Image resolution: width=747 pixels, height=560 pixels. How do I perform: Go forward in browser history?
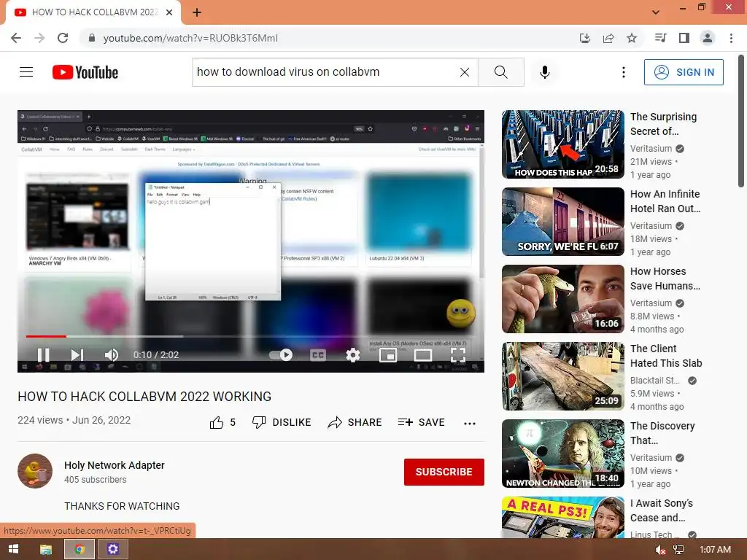click(x=39, y=38)
